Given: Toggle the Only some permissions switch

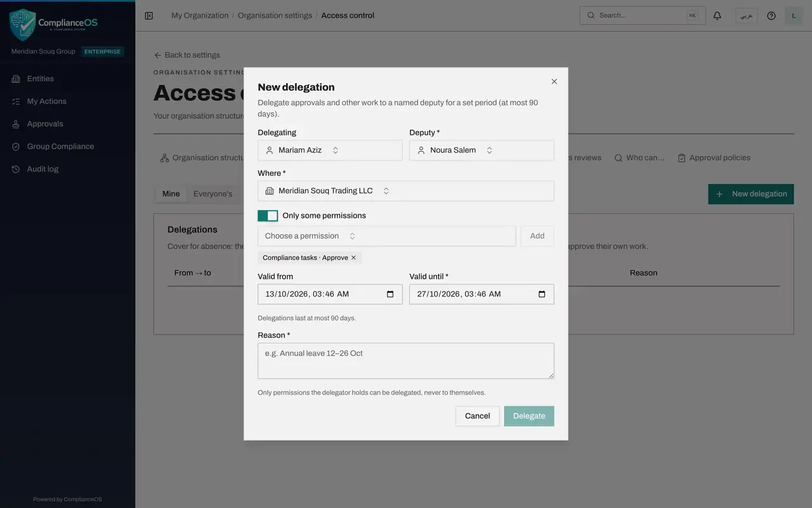Looking at the screenshot, I should click(x=268, y=216).
